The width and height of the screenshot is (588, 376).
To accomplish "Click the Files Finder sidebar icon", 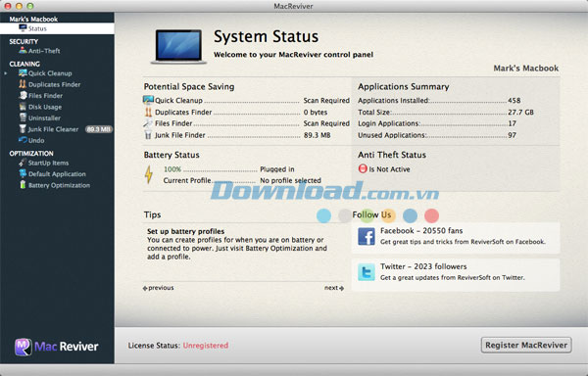I will click(x=23, y=96).
